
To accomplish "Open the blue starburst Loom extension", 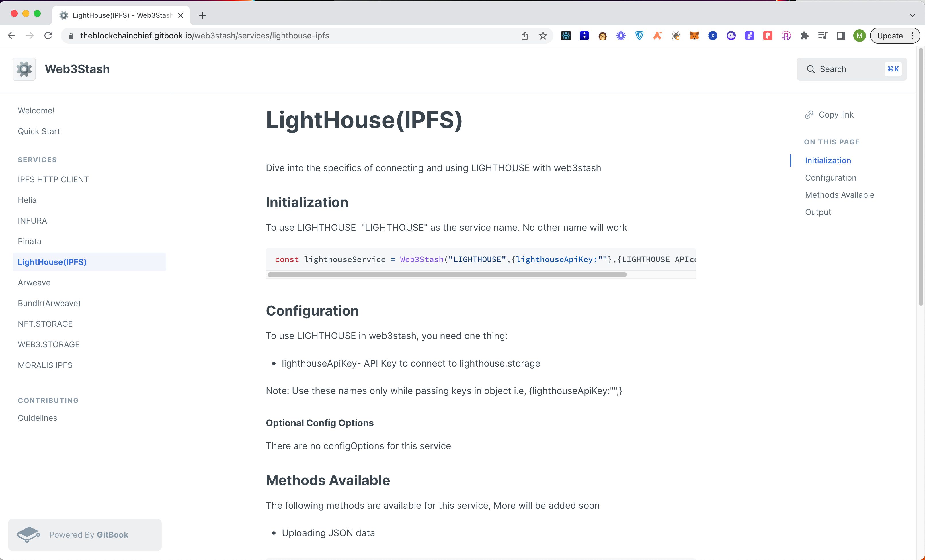I will (621, 36).
